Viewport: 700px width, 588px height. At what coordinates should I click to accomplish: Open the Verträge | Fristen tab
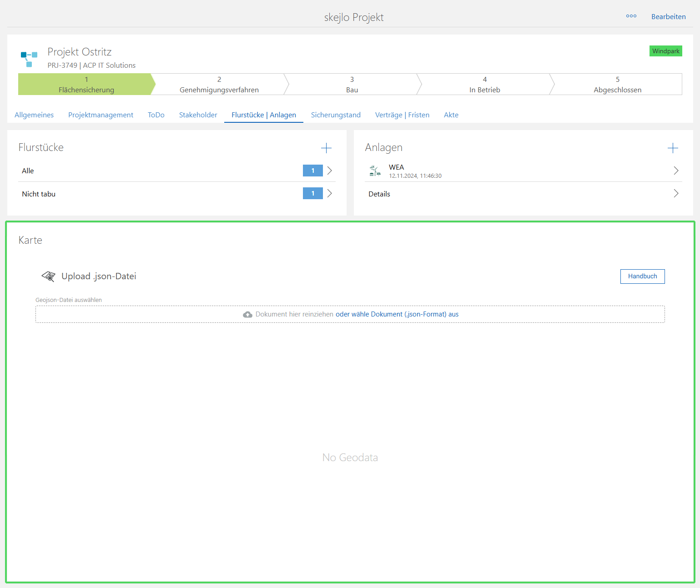(402, 115)
